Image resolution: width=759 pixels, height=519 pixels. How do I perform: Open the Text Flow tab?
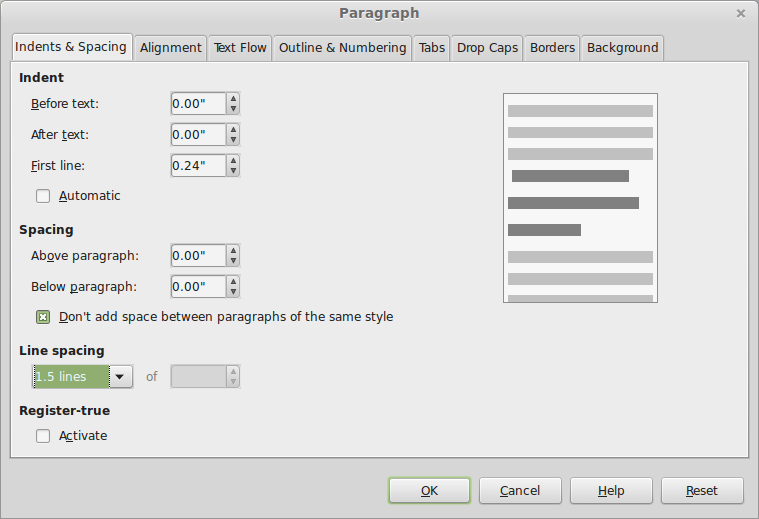click(x=240, y=47)
